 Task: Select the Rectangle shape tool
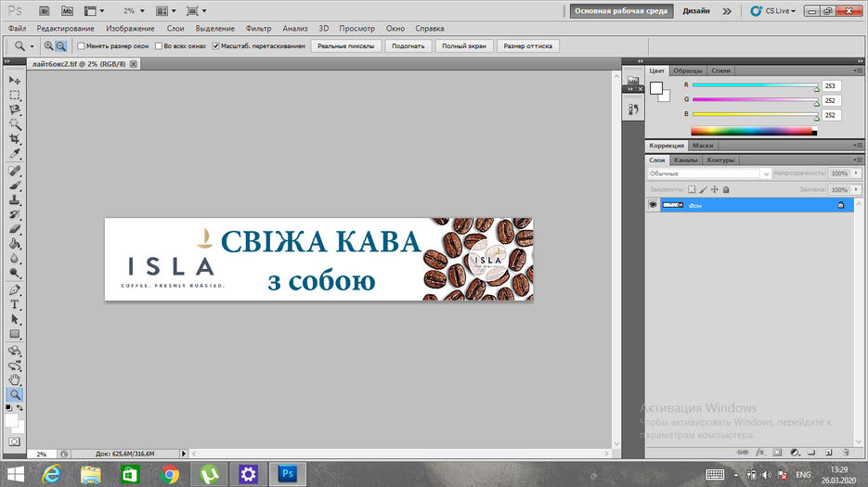point(15,334)
